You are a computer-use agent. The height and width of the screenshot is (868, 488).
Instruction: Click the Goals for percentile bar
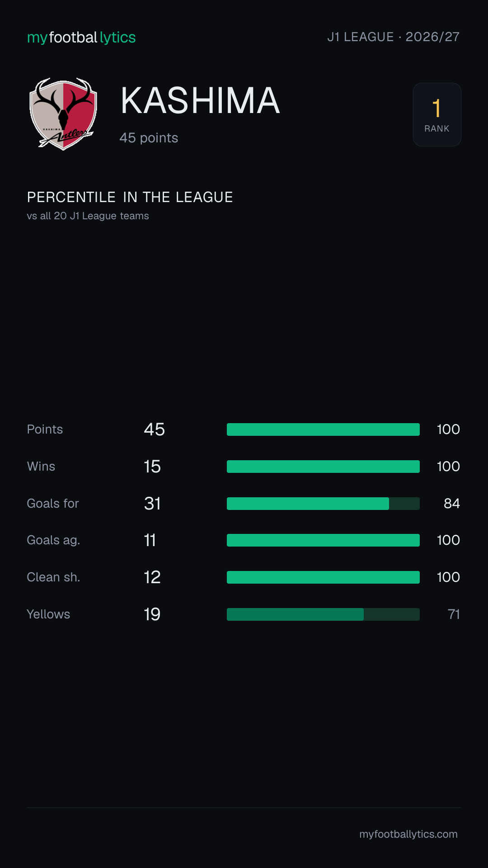323,504
